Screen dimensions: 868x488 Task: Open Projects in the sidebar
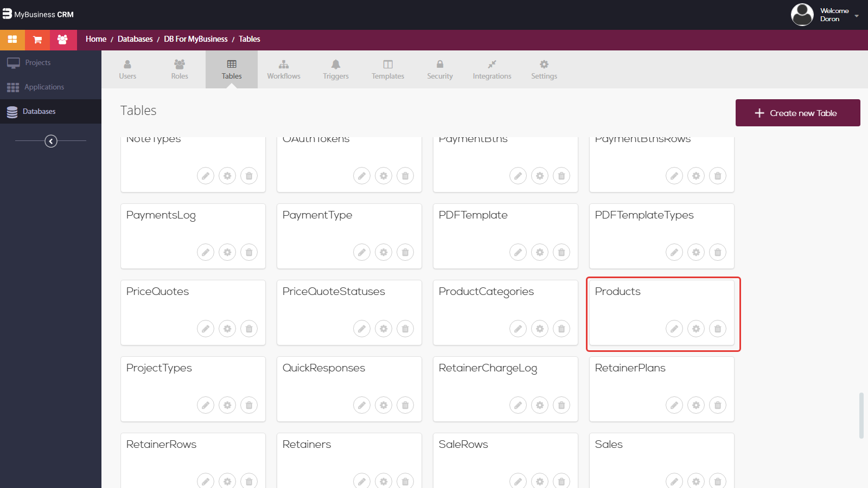(50, 63)
